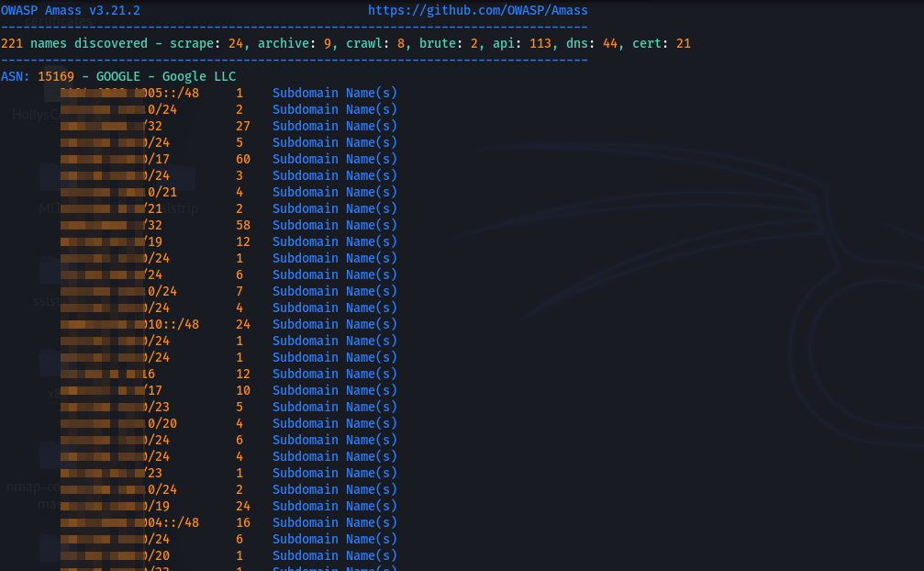This screenshot has height=571, width=924.
Task: Click the 'scrape: 24' statistic
Action: point(206,43)
